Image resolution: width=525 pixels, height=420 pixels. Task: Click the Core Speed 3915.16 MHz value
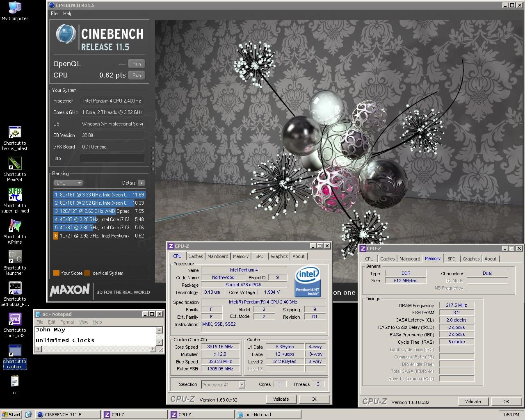(x=220, y=347)
